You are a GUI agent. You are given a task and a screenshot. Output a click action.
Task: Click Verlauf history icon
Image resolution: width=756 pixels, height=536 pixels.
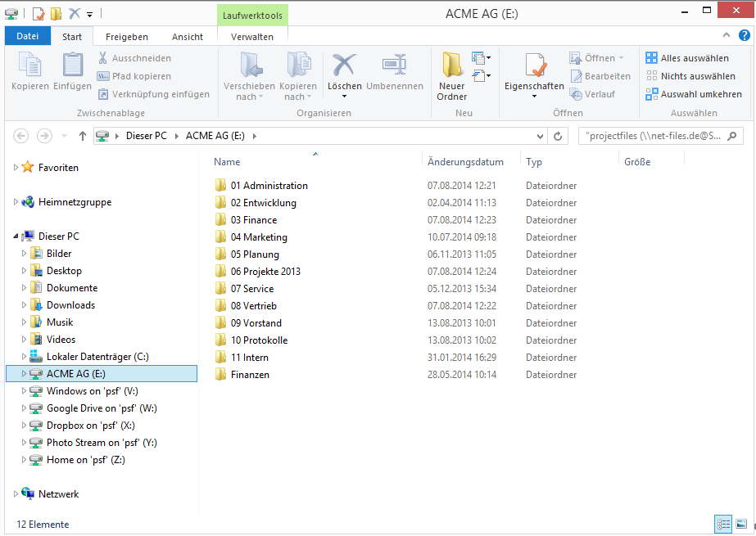(x=576, y=94)
